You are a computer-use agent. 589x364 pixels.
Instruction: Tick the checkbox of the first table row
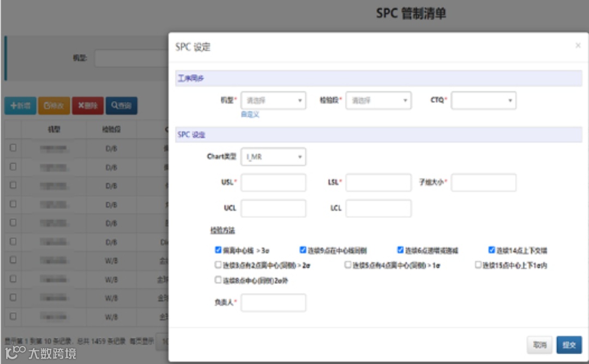[x=13, y=148]
